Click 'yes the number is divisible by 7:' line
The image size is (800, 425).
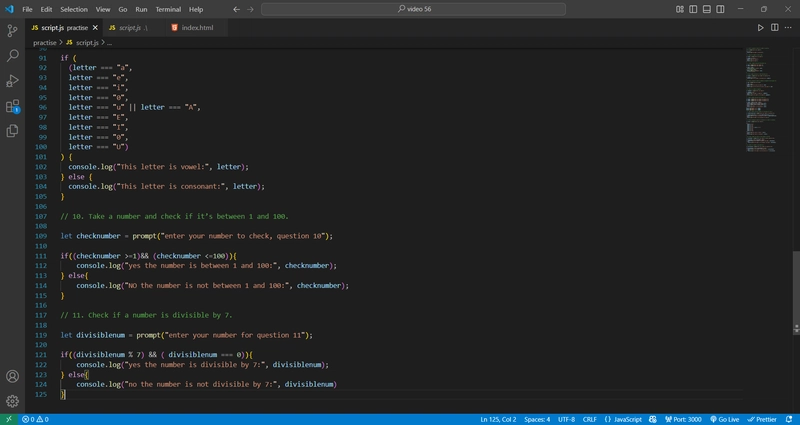(203, 365)
